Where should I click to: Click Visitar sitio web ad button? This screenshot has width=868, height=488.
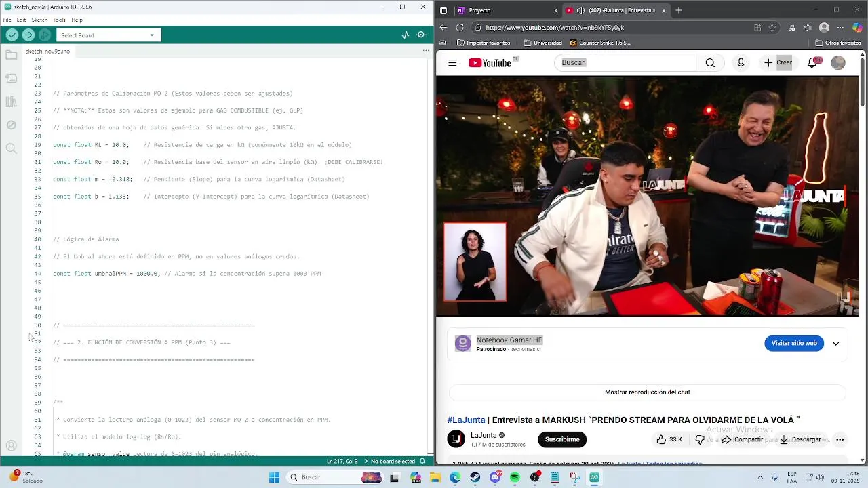794,343
